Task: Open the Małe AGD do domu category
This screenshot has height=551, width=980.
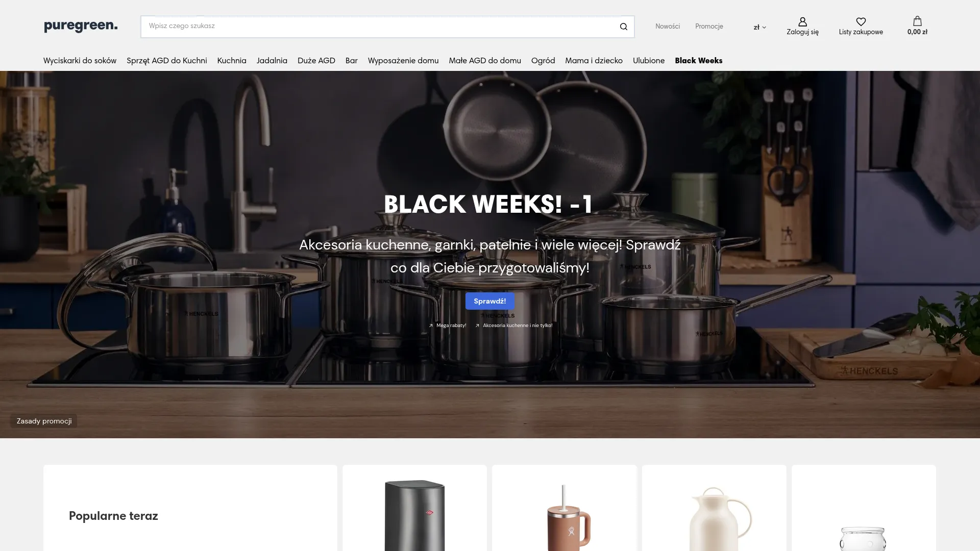Action: (x=485, y=61)
